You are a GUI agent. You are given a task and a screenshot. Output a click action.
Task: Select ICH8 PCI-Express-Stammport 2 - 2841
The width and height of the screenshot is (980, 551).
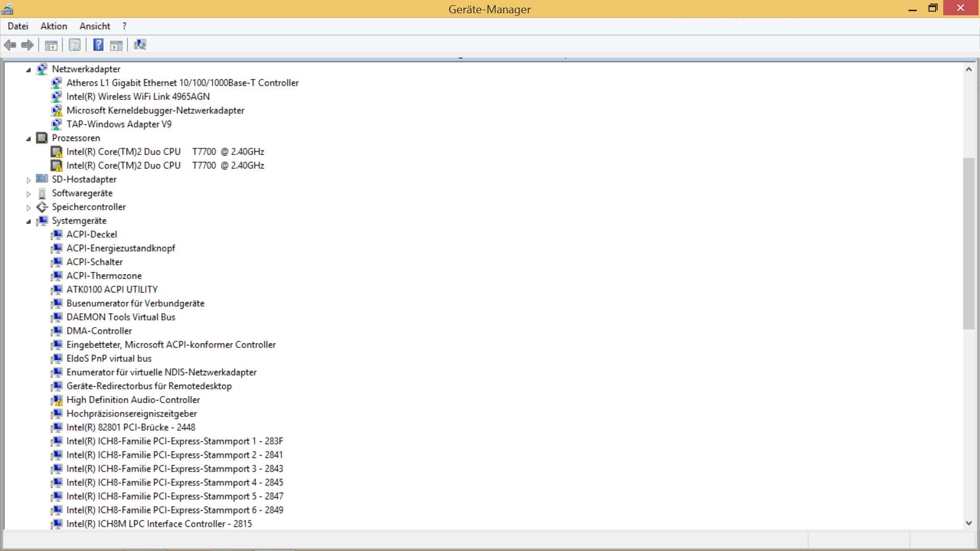pos(175,455)
